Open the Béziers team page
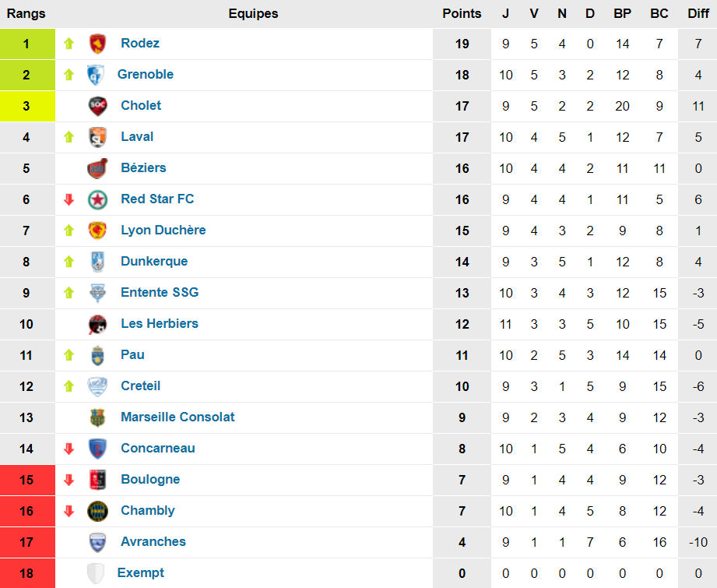717x588 pixels. tap(143, 168)
